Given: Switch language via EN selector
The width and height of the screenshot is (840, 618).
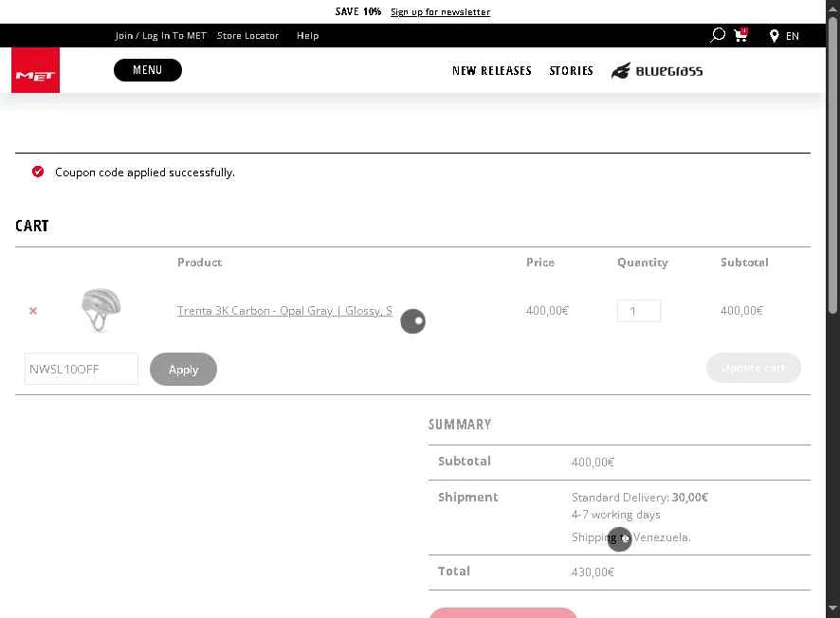Looking at the screenshot, I should [793, 36].
